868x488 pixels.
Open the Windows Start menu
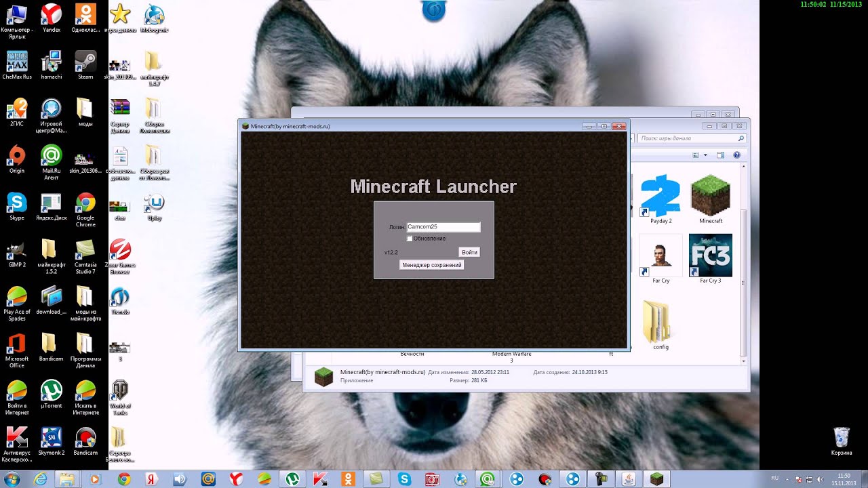[12, 479]
